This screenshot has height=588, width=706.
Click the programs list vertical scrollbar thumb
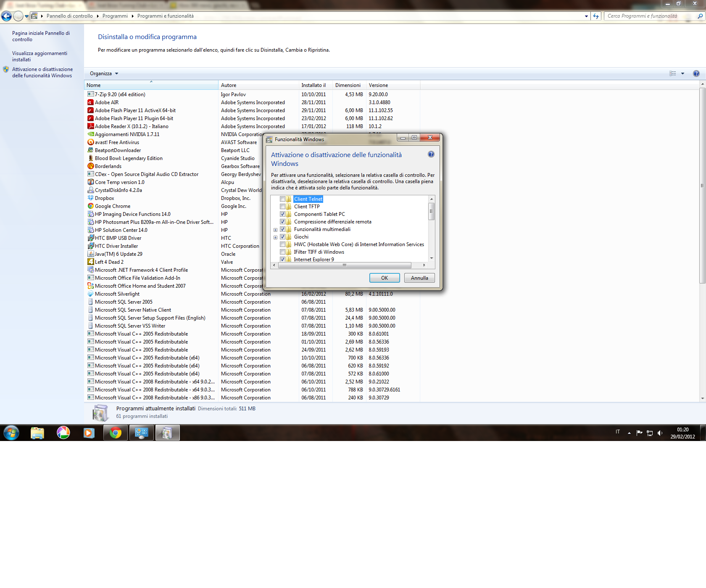click(x=702, y=185)
